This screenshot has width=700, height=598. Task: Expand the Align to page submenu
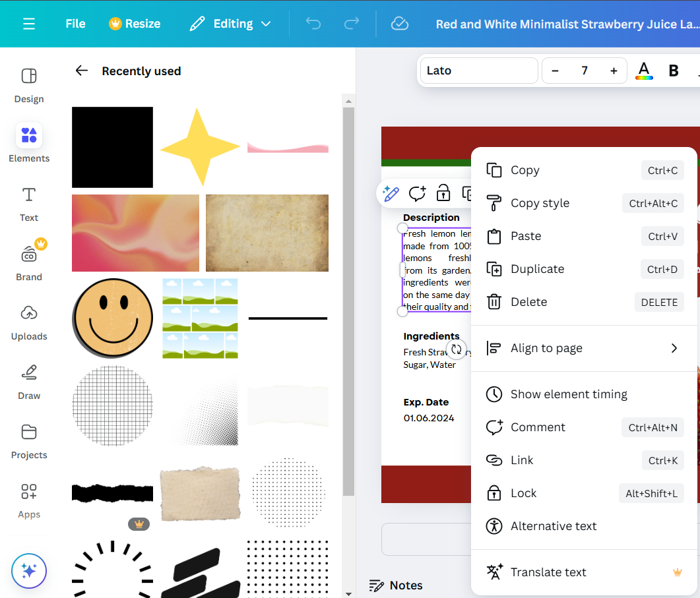[x=585, y=348]
